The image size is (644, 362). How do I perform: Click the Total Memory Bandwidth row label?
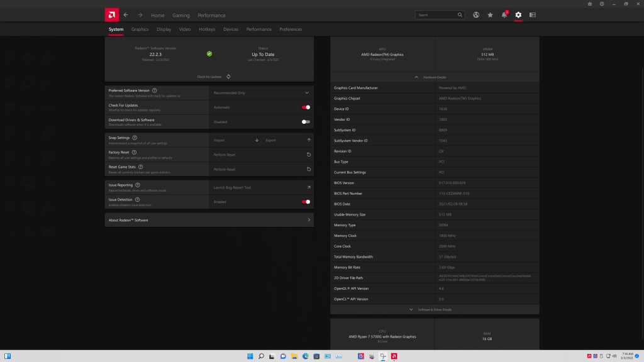click(x=353, y=257)
